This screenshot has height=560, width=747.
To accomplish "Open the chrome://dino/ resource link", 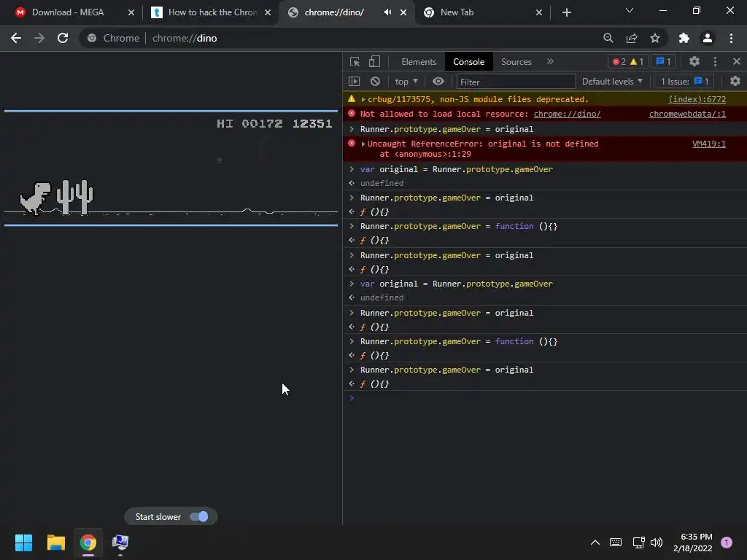I will pyautogui.click(x=567, y=114).
